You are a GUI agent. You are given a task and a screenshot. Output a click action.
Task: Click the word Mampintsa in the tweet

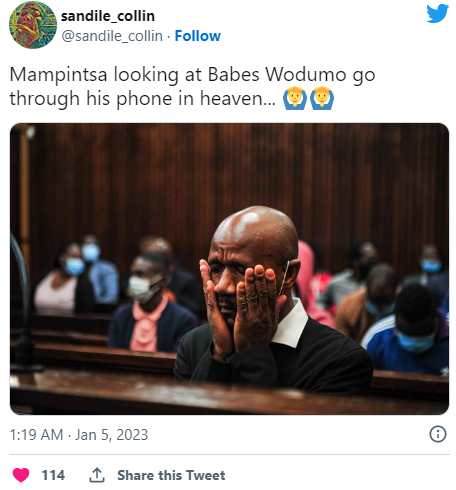[x=58, y=74]
